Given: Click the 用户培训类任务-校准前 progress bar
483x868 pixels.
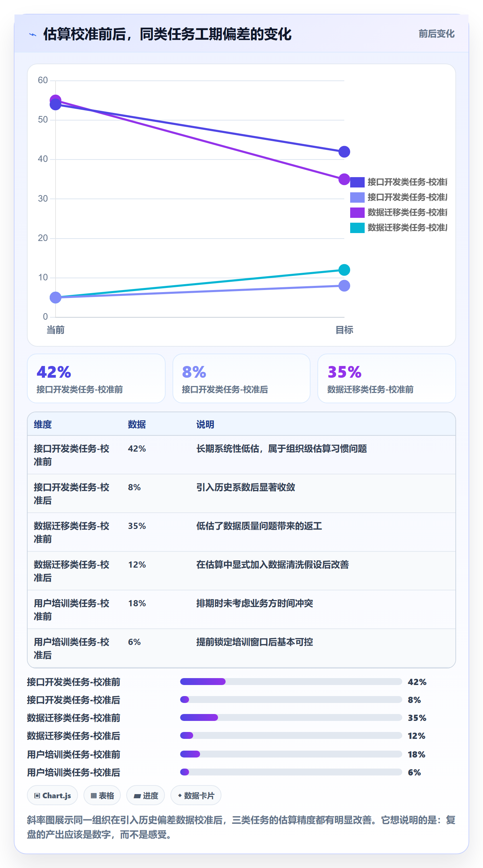Looking at the screenshot, I should tap(291, 754).
